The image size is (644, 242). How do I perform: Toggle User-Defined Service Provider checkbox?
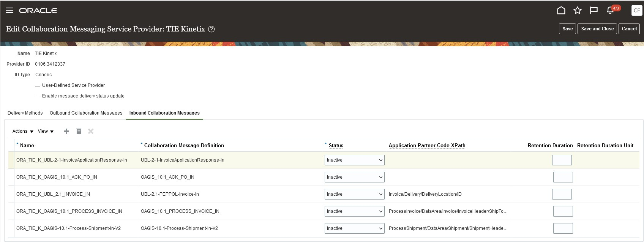(x=38, y=86)
